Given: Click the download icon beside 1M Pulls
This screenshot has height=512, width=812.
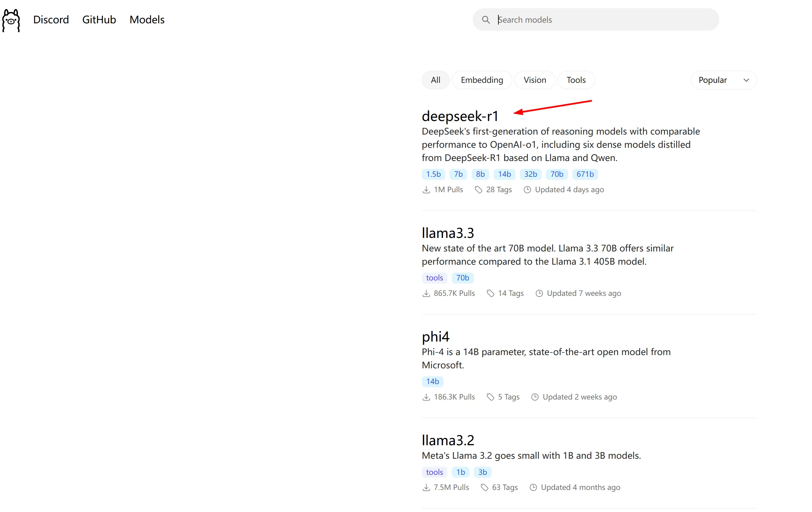Looking at the screenshot, I should 426,190.
